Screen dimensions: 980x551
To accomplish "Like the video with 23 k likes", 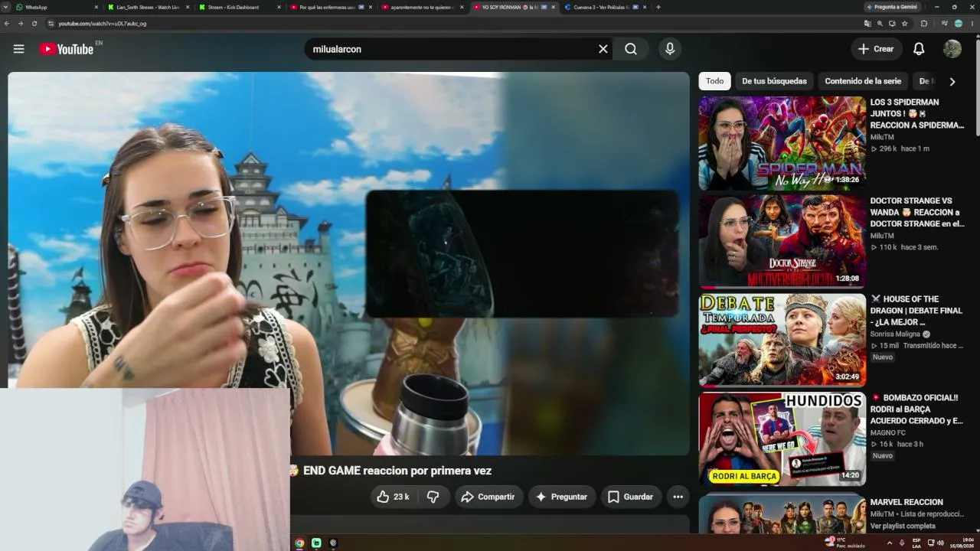I will pos(394,497).
